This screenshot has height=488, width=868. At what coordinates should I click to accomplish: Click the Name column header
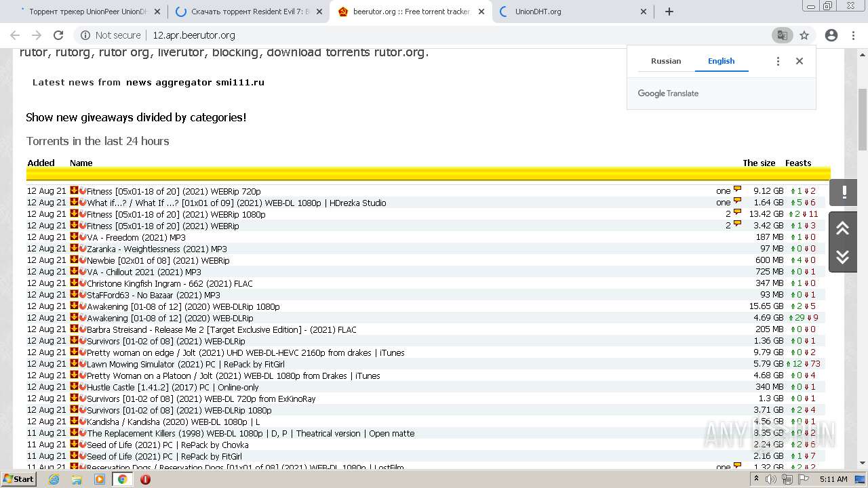tap(81, 163)
